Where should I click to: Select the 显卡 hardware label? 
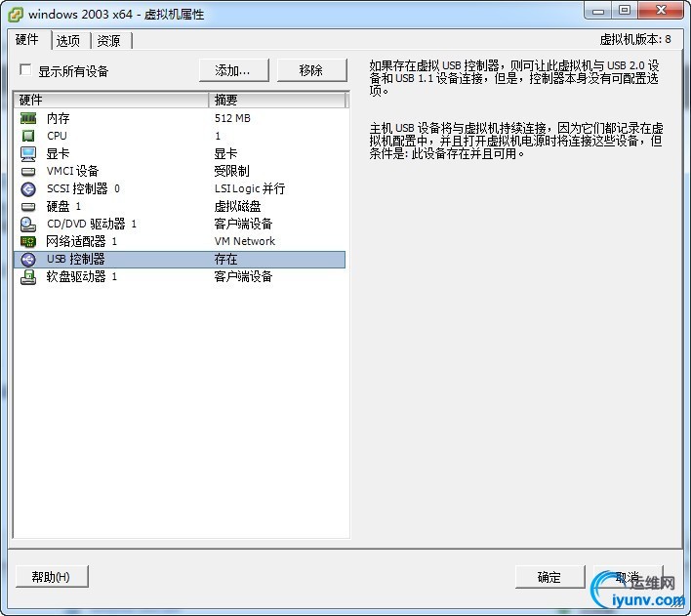(x=59, y=153)
